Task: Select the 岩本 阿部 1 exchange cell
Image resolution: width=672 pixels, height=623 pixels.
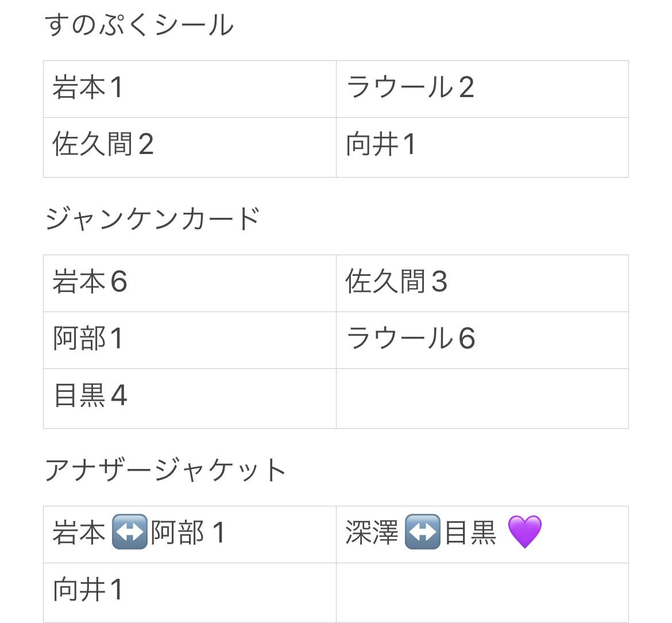Action: click(190, 534)
